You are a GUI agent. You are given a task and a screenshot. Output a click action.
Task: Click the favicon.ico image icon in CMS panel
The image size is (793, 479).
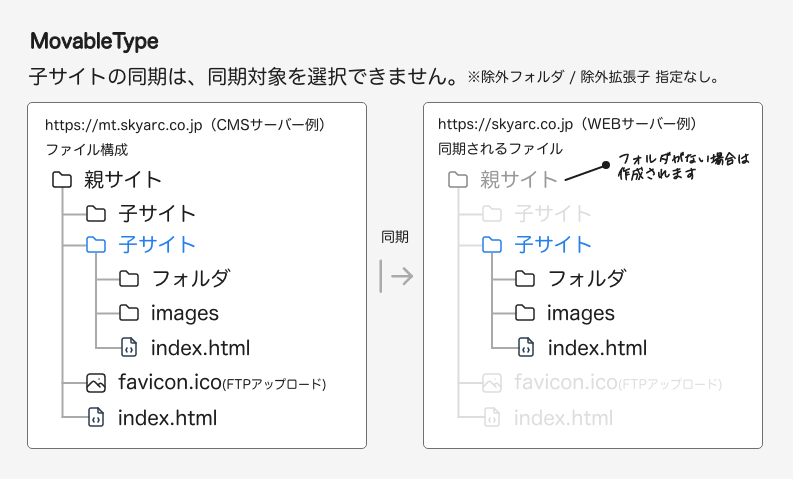(96, 382)
